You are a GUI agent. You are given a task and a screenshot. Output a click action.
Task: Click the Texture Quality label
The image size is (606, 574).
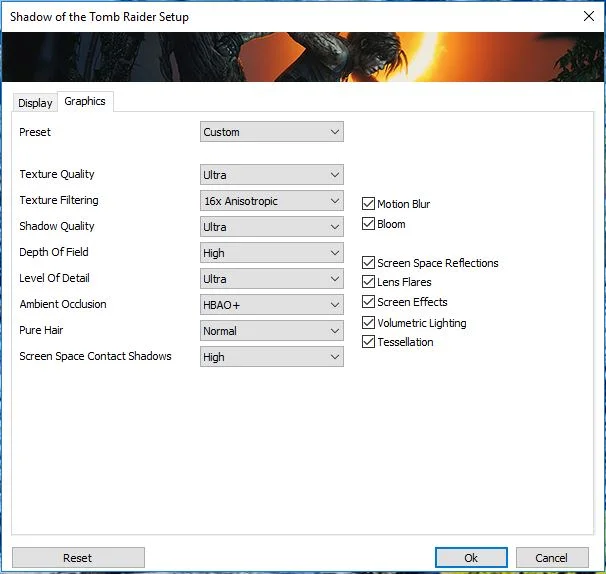[57, 174]
